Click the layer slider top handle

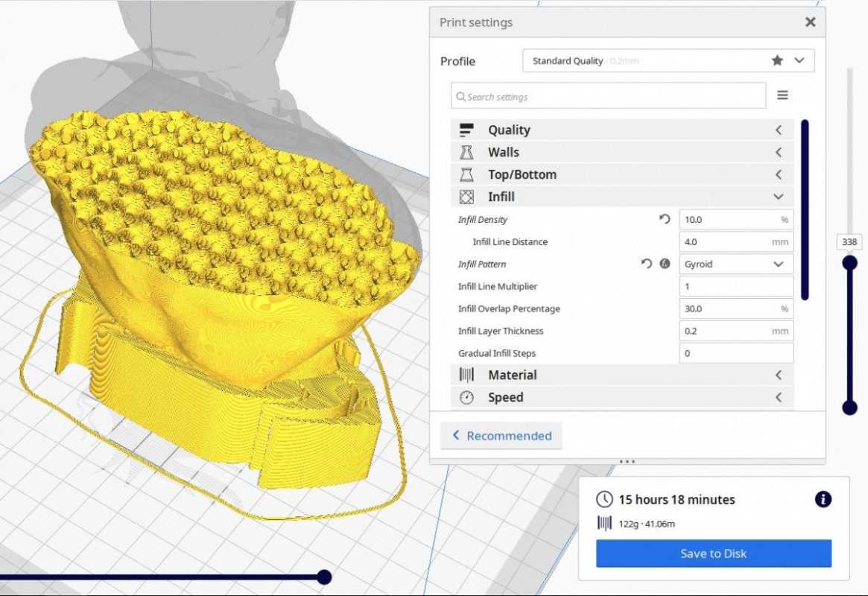849,262
